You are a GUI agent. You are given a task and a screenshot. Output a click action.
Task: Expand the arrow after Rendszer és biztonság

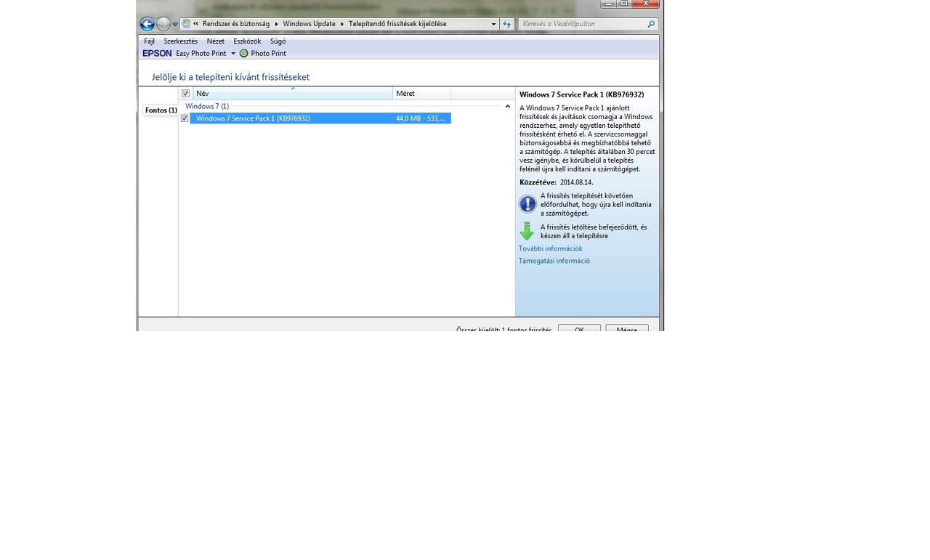(x=276, y=24)
